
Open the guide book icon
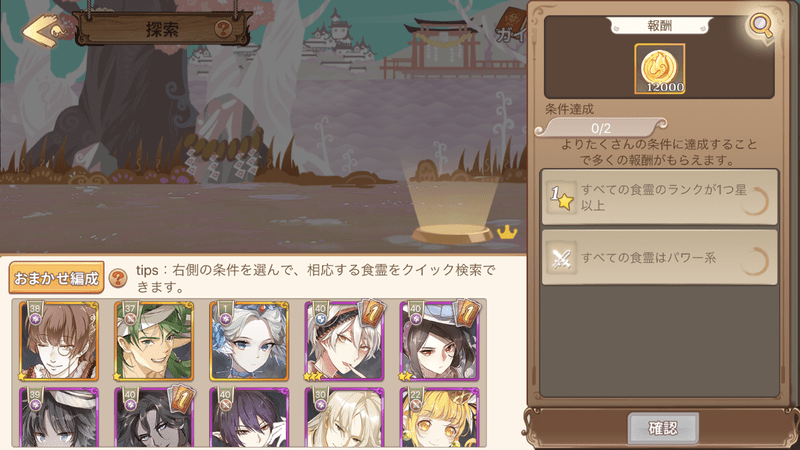[x=512, y=27]
